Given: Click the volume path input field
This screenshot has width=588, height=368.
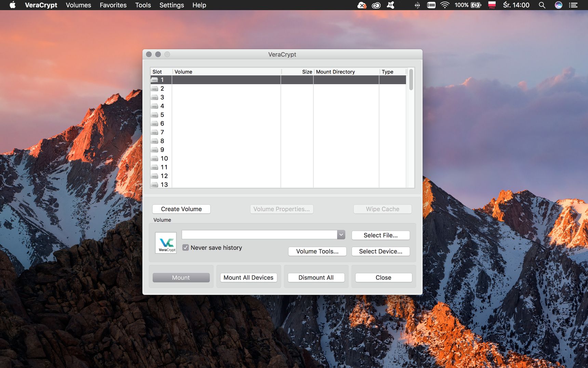Looking at the screenshot, I should [259, 234].
